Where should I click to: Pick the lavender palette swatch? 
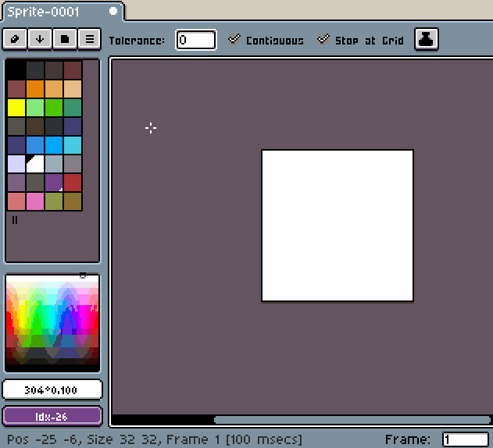tap(16, 164)
